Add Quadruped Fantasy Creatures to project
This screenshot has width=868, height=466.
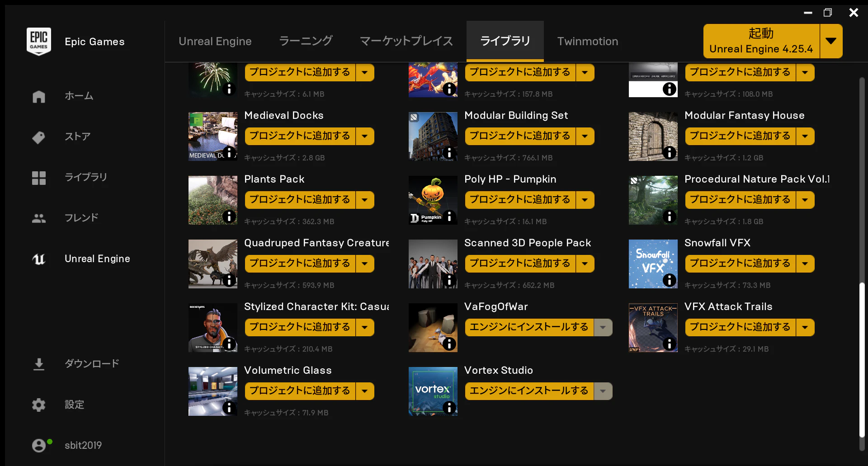(300, 264)
